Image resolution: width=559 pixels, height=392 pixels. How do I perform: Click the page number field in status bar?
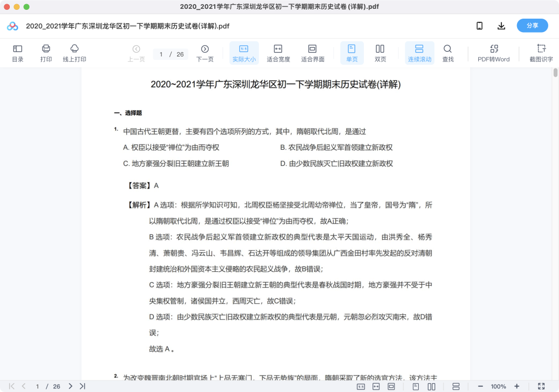point(37,386)
